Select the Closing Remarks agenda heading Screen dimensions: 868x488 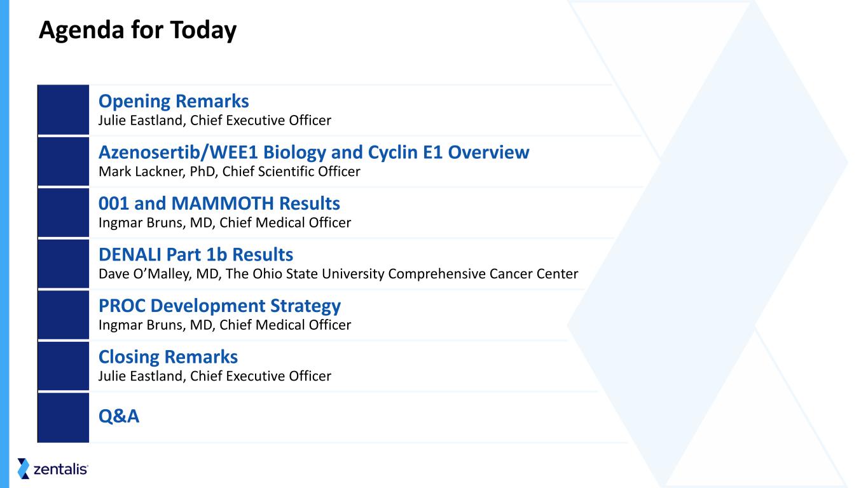point(168,356)
